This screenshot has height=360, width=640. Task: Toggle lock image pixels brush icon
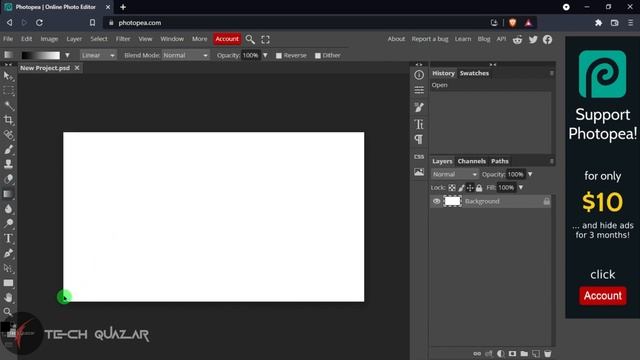click(x=461, y=188)
